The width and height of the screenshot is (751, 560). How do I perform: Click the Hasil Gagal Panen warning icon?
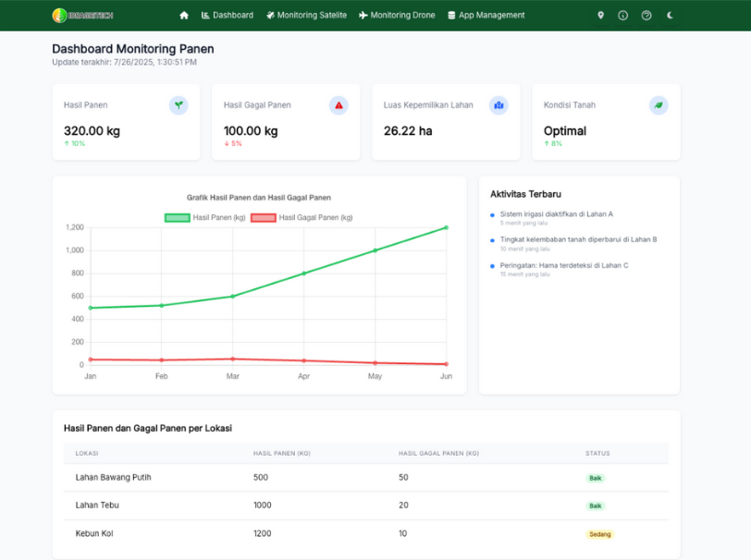point(339,105)
